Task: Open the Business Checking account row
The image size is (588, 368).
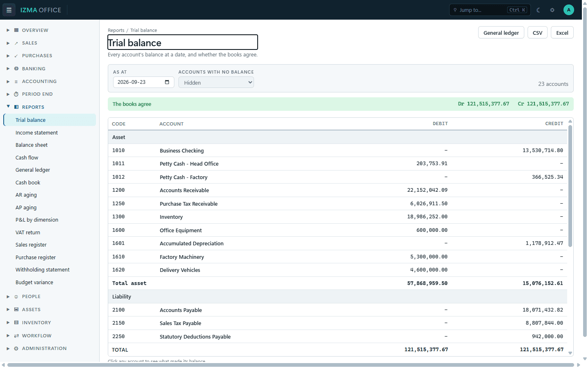Action: (338, 150)
